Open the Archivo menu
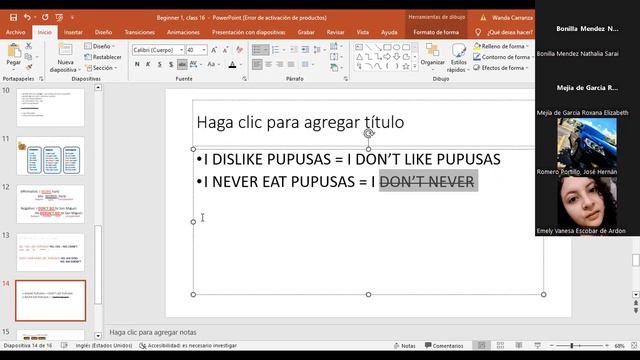640x360 pixels. pos(16,32)
